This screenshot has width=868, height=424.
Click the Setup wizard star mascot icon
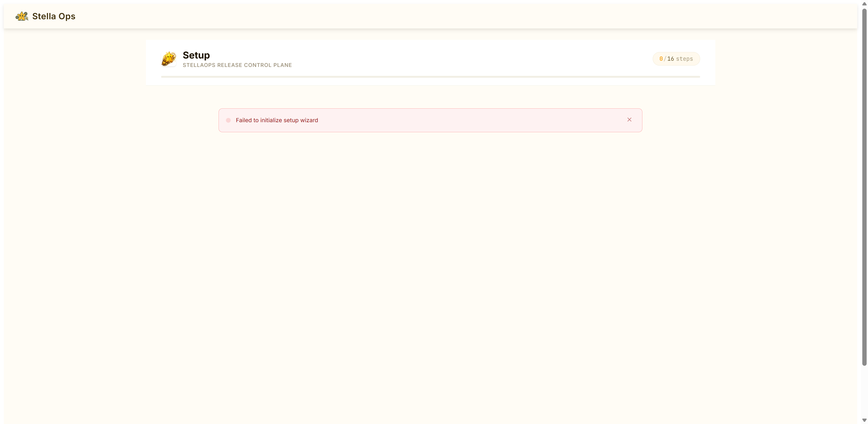tap(168, 59)
